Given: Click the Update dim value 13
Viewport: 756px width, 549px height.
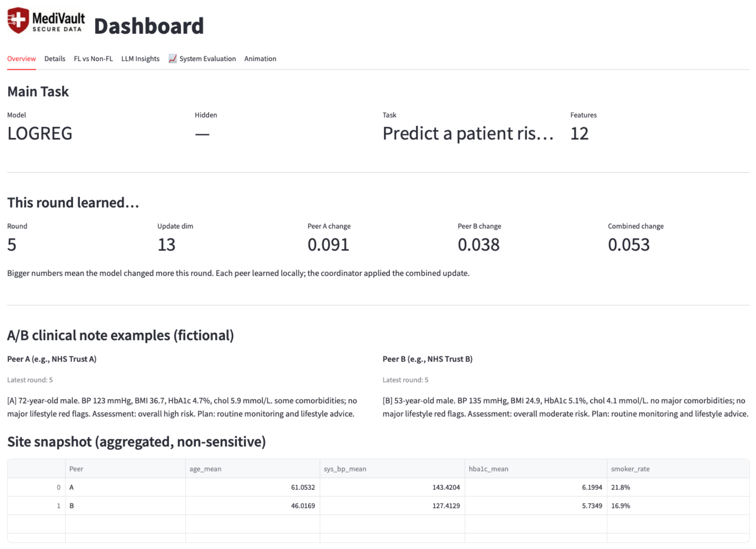Looking at the screenshot, I should (166, 244).
